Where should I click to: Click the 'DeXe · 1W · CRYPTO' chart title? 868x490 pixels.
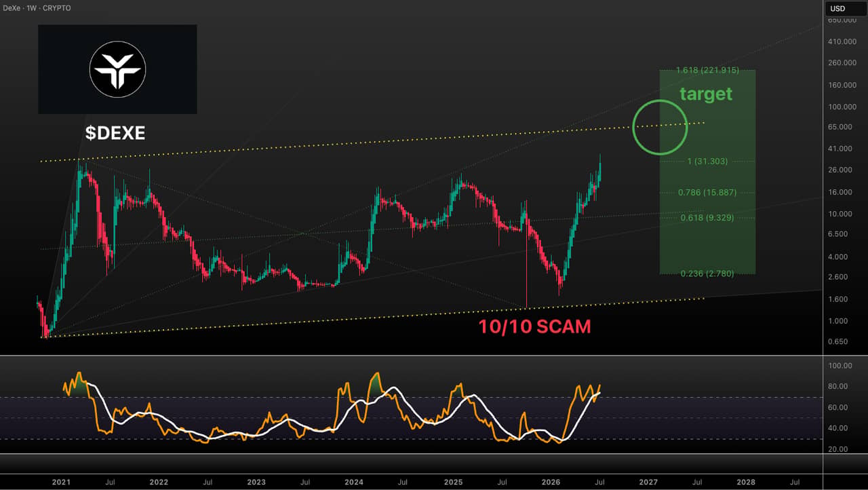[36, 8]
